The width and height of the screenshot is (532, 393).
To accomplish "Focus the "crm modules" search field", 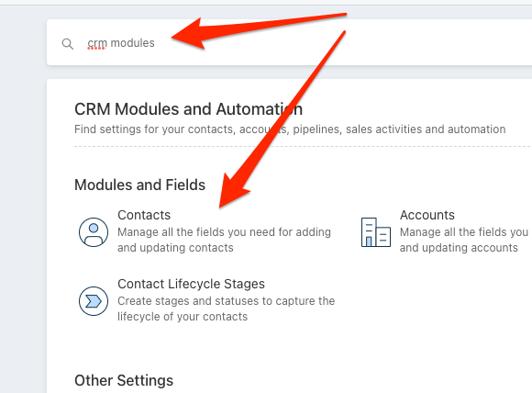I will pyautogui.click(x=289, y=42).
